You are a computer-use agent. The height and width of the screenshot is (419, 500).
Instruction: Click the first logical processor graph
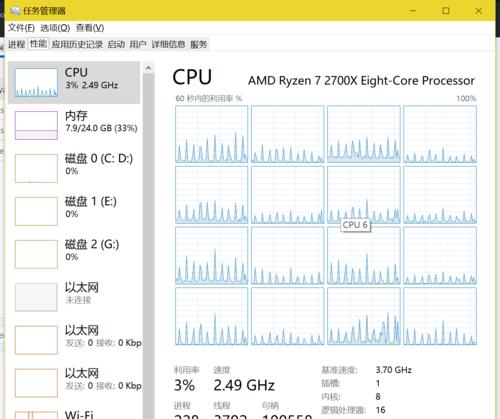211,134
